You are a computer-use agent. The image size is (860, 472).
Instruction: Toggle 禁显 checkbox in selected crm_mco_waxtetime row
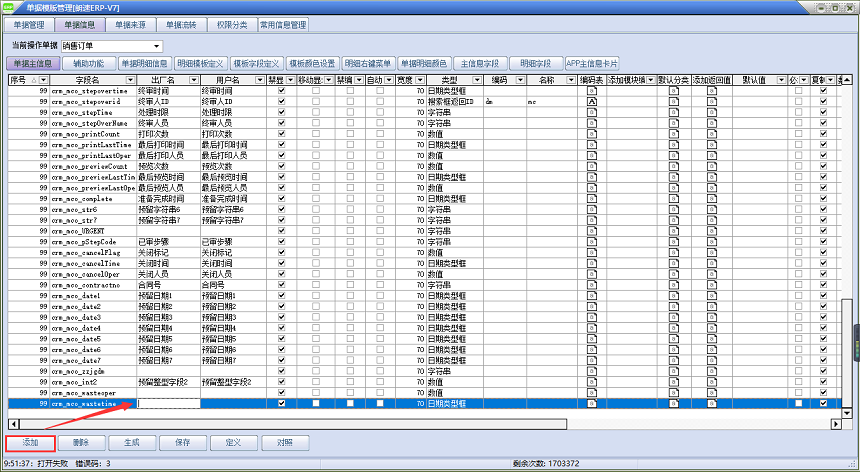pyautogui.click(x=282, y=403)
